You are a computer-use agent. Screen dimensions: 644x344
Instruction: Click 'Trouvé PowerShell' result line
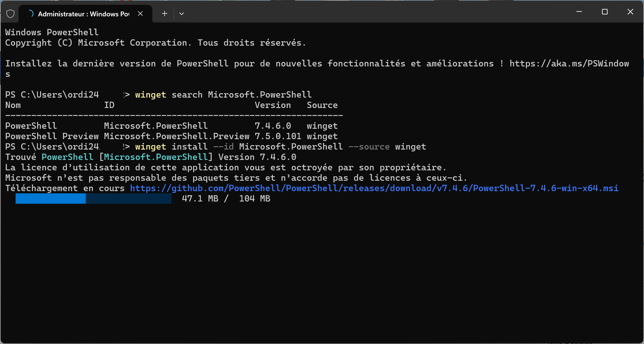pyautogui.click(x=151, y=157)
